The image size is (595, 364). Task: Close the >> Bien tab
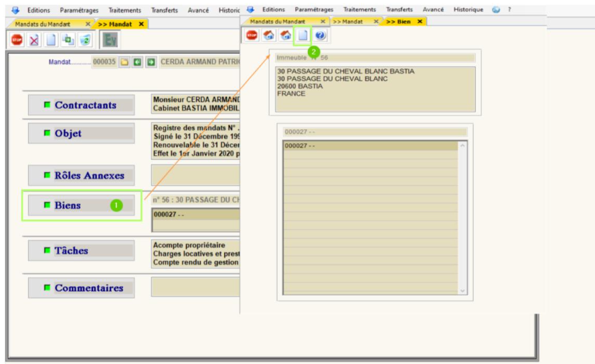point(420,21)
